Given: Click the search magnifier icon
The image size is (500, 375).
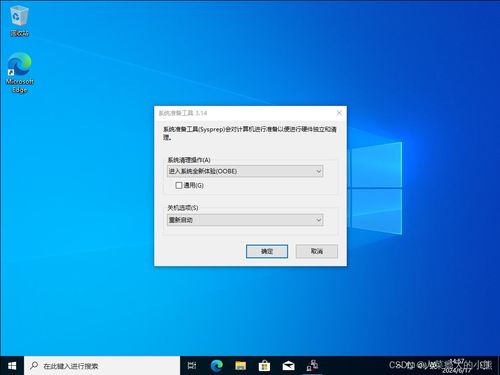Looking at the screenshot, I should tap(34, 366).
